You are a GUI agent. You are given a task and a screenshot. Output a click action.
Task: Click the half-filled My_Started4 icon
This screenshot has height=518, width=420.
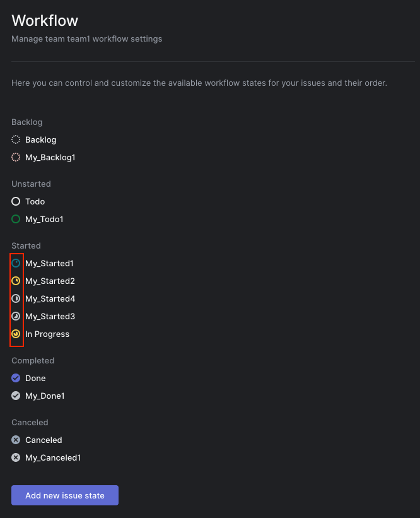coord(16,298)
